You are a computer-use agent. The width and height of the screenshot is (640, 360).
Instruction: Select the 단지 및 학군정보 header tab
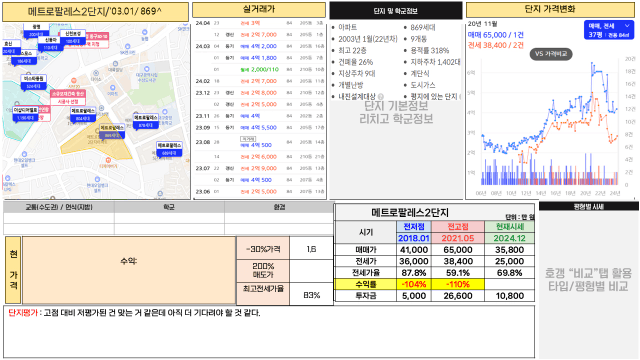[396, 11]
